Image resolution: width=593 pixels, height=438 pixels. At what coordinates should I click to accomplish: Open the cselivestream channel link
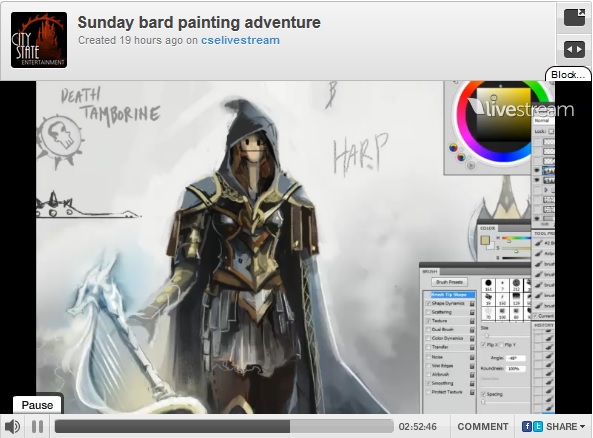coord(240,40)
